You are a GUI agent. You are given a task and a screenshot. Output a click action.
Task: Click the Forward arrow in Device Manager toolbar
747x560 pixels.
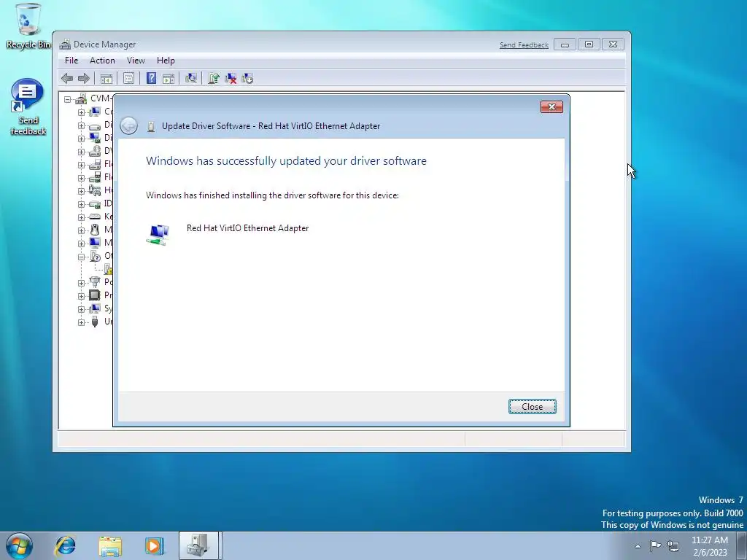click(84, 79)
